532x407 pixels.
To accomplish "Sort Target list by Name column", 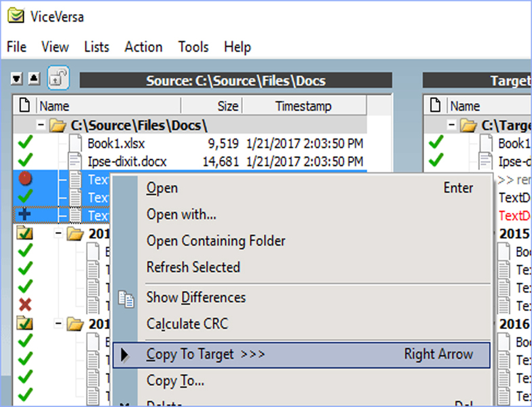I will (x=490, y=106).
